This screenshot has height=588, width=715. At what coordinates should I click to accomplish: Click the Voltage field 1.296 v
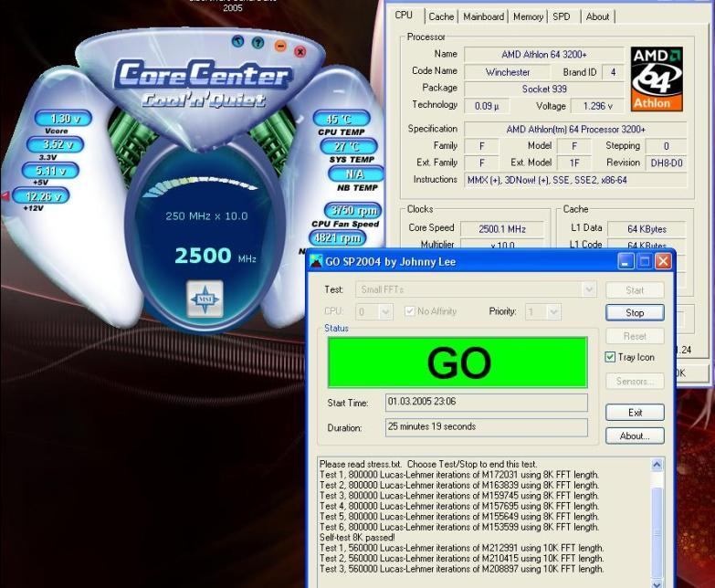tap(598, 106)
